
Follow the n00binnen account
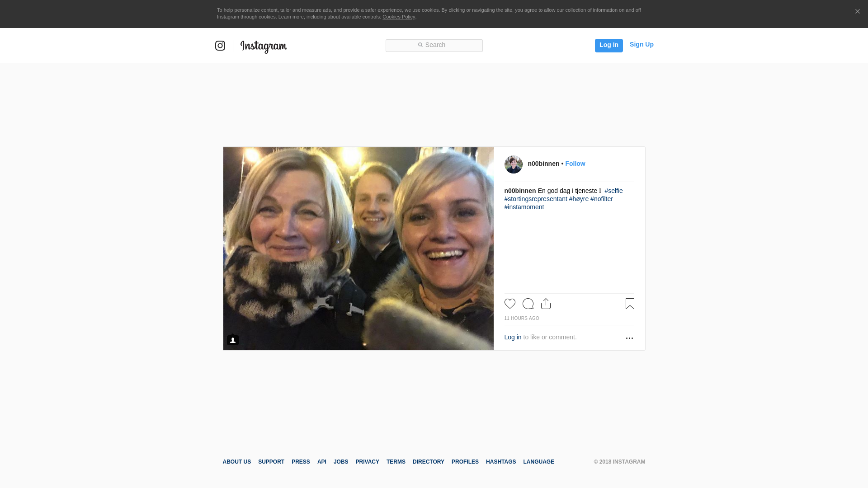575,164
